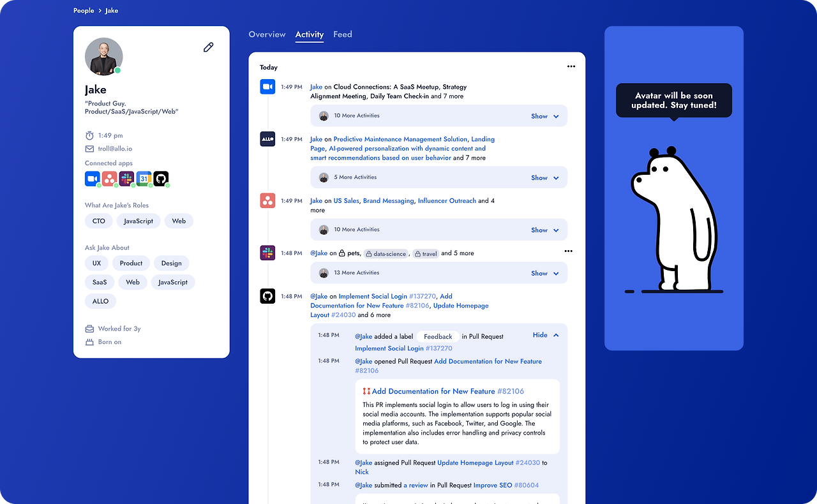Click the pencil edit profile icon
The width and height of the screenshot is (817, 504).
coord(208,47)
